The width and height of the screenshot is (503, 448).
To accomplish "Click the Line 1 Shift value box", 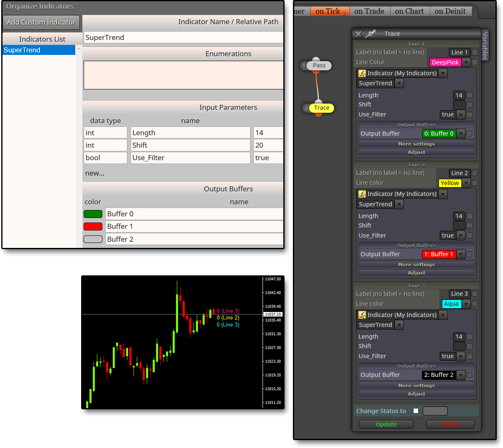I will 459,105.
